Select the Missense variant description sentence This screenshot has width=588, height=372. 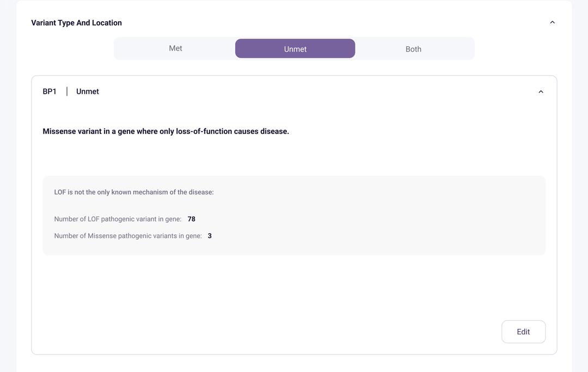pyautogui.click(x=166, y=131)
